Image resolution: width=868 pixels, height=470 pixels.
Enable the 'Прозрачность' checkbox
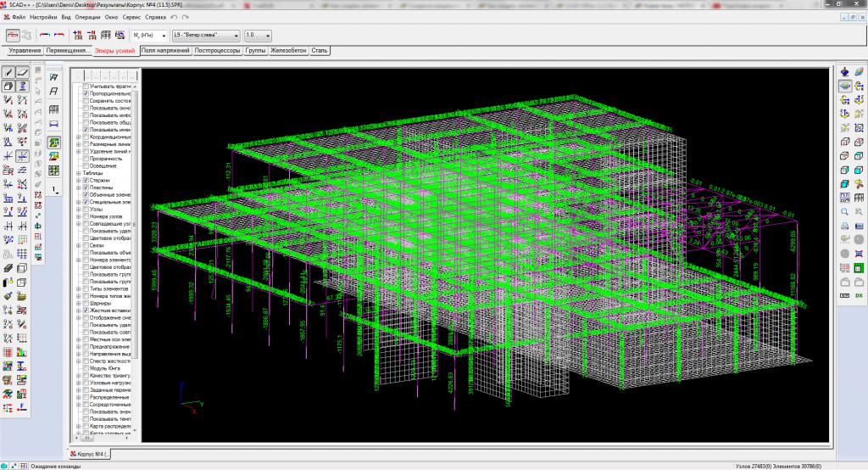tap(86, 158)
